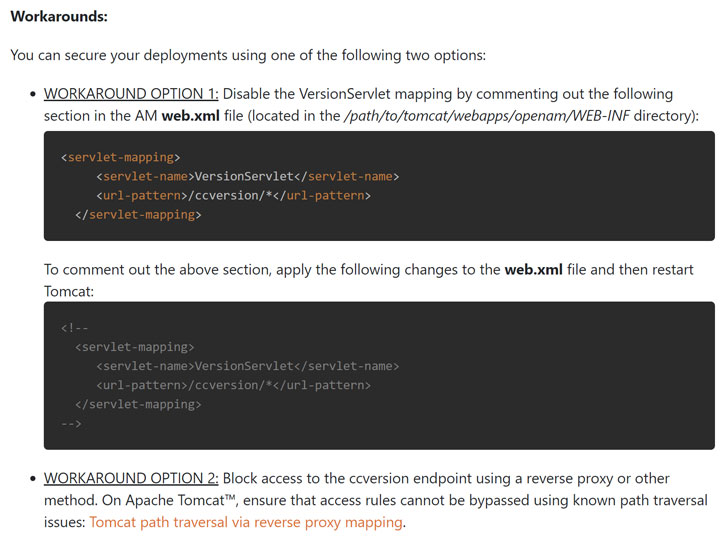Image resolution: width=727 pixels, height=536 pixels.
Task: Click the second bullet point marker
Action: (32, 479)
